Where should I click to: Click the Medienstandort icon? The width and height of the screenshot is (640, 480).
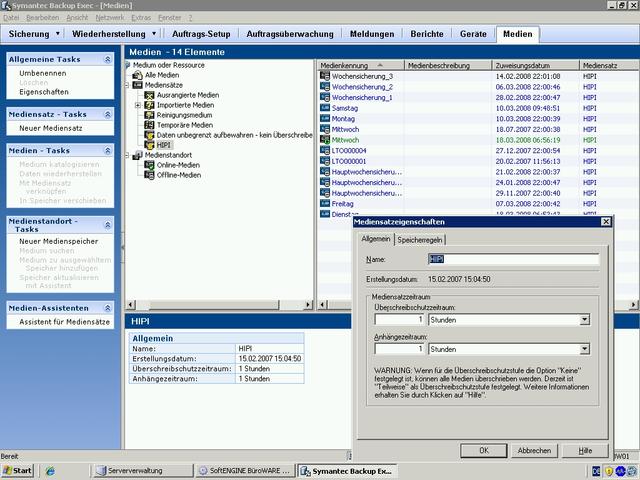(138, 155)
